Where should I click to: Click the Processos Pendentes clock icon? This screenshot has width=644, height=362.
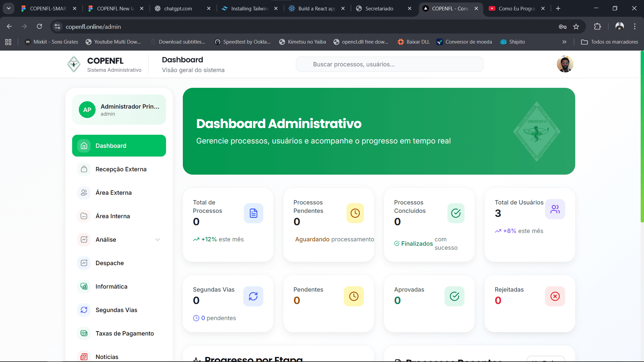[x=355, y=213]
